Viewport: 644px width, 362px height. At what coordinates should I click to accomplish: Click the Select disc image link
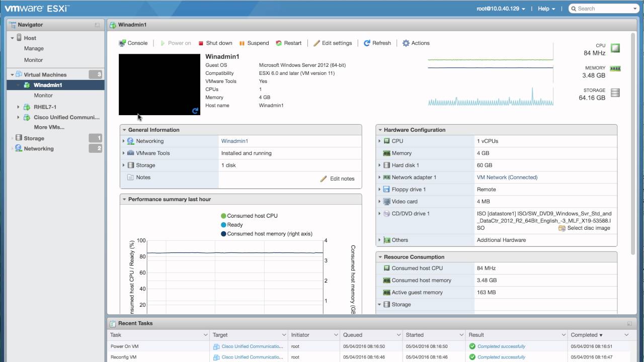point(589,228)
